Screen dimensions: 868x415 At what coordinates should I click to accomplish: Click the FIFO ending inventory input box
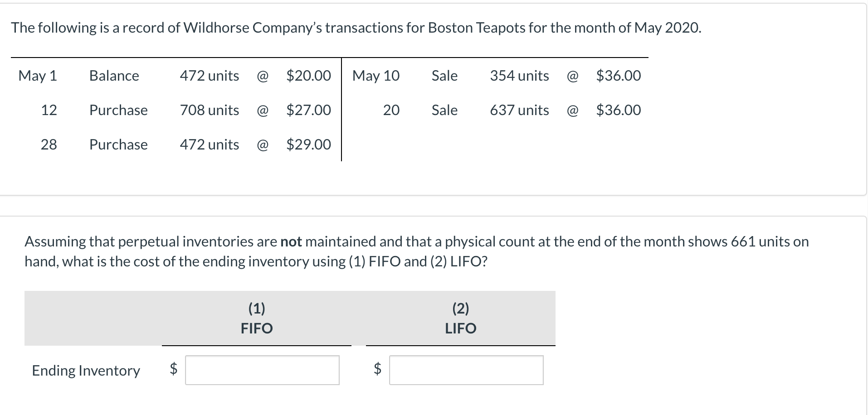pyautogui.click(x=262, y=370)
